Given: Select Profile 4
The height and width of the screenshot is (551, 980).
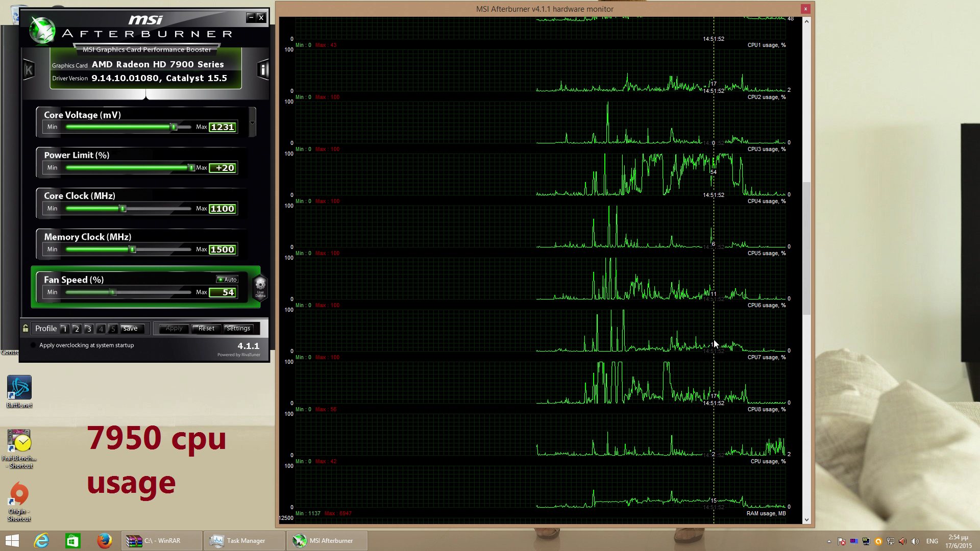Looking at the screenshot, I should pyautogui.click(x=101, y=329).
